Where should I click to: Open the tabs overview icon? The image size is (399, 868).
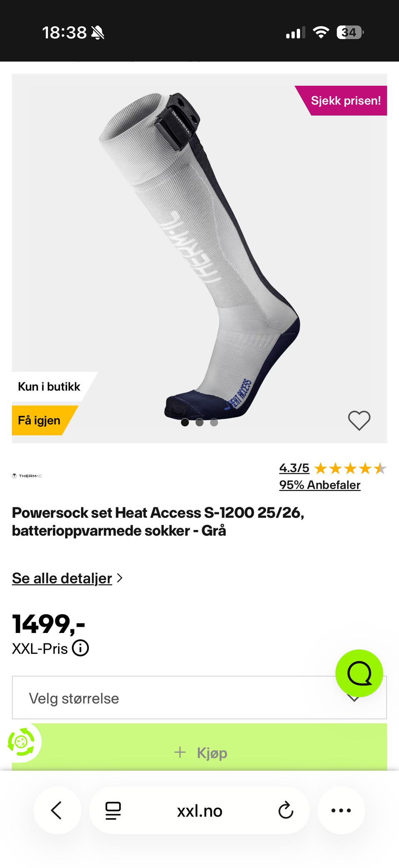[x=113, y=810]
